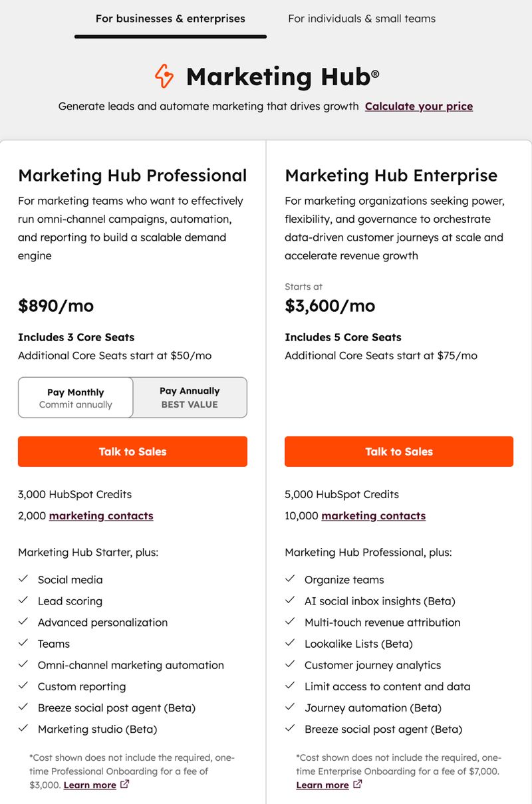The height and width of the screenshot is (804, 532).
Task: Click the 2,000 marketing contacts link
Action: pyautogui.click(x=100, y=515)
